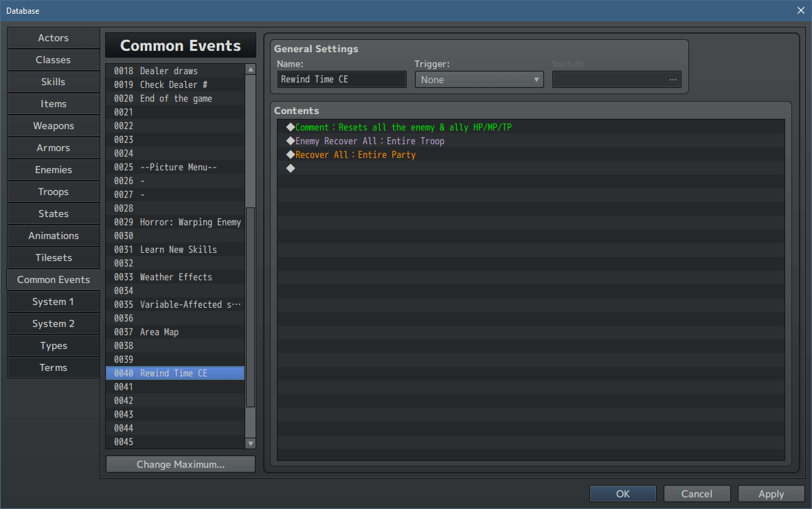Select empty event 0041
Image resolution: width=812 pixels, height=509 pixels.
(x=175, y=386)
